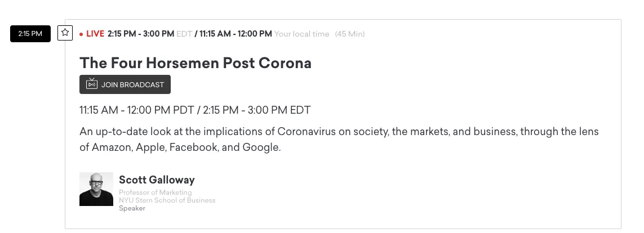Click Scott Galloway's headshot photo
Viewport: 644px width, 233px height.
[96, 189]
